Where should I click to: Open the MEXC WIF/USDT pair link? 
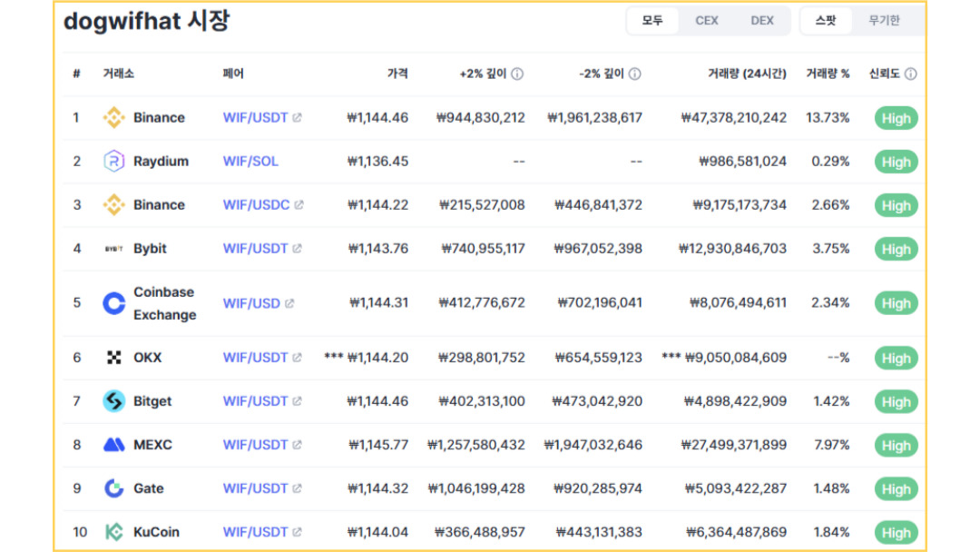pos(255,445)
